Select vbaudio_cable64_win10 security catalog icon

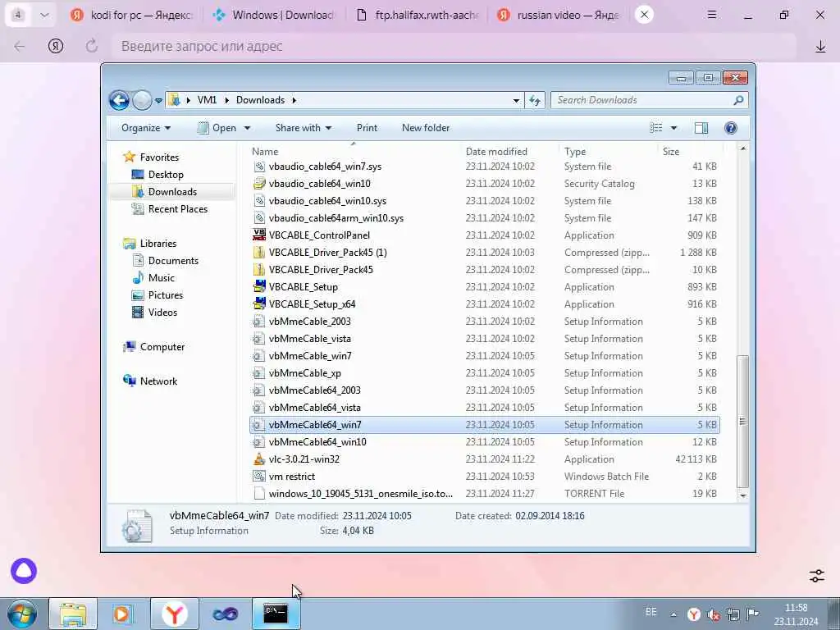pos(259,183)
